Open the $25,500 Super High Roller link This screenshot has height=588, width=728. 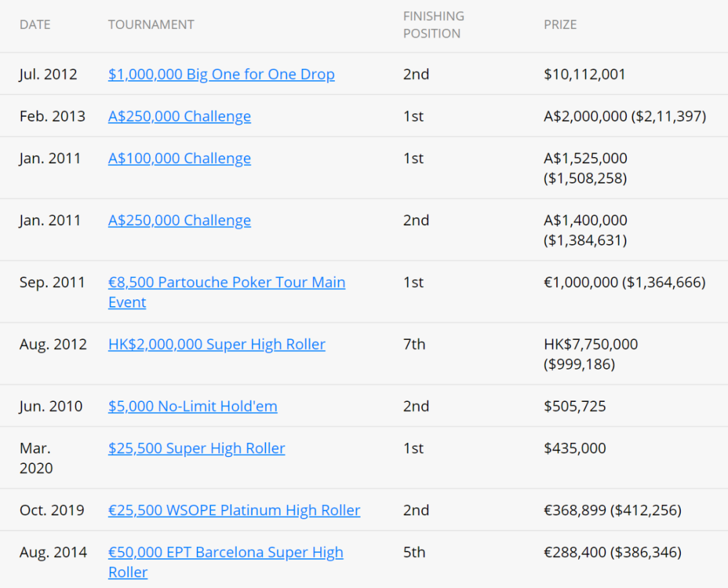(x=196, y=448)
